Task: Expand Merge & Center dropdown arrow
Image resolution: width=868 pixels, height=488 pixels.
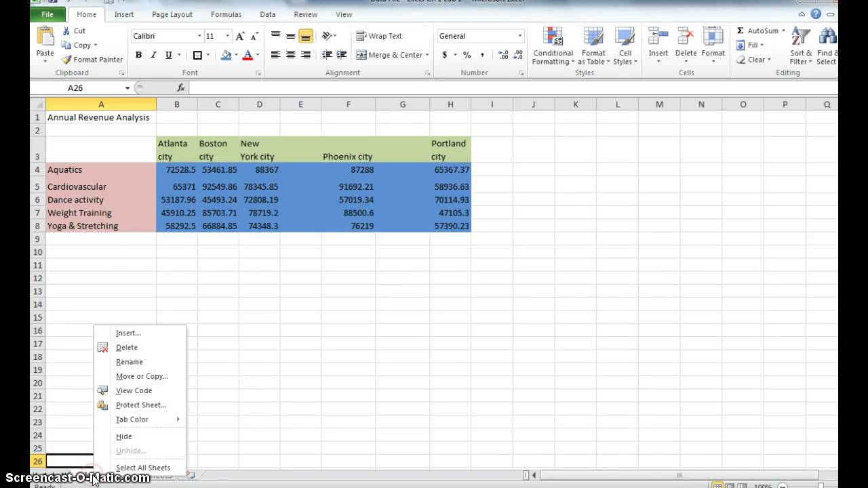Action: (x=427, y=55)
